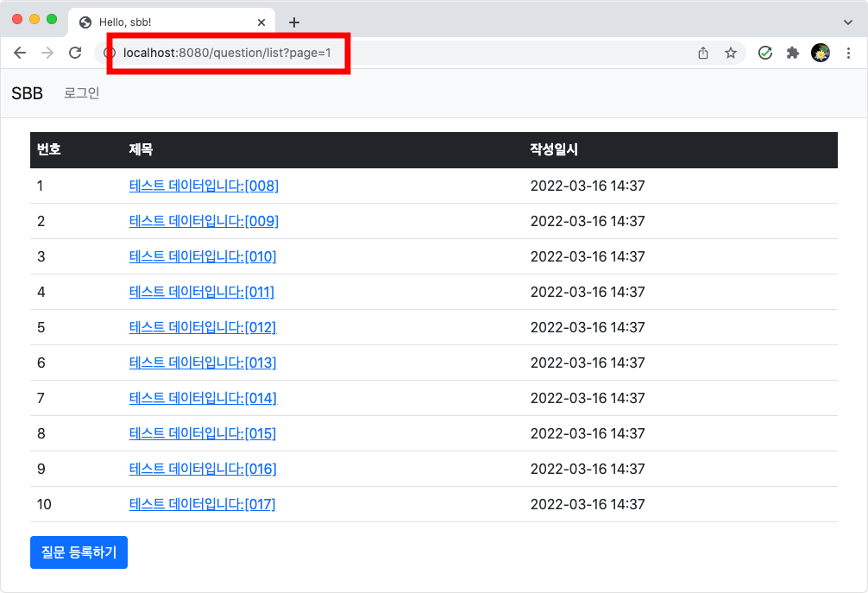Open question 테스트 데이터입니다:[010]
Screen dimensions: 868x593
(203, 256)
